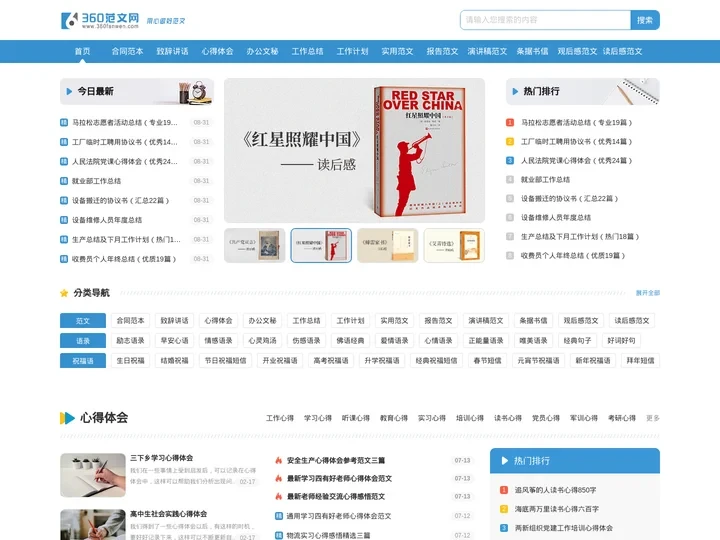Click rank 1 badge for 马拉松志愿者活动总结
Viewport: 720px width, 540px height.
click(x=510, y=123)
